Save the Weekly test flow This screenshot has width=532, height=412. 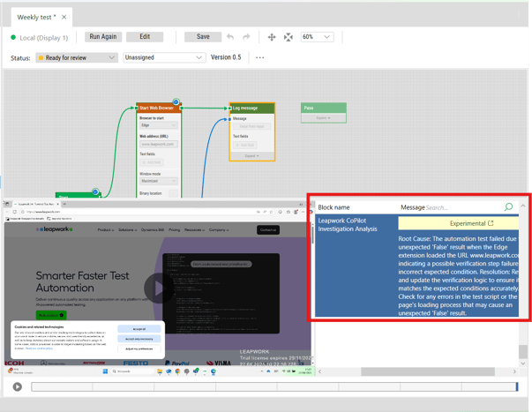click(x=203, y=37)
